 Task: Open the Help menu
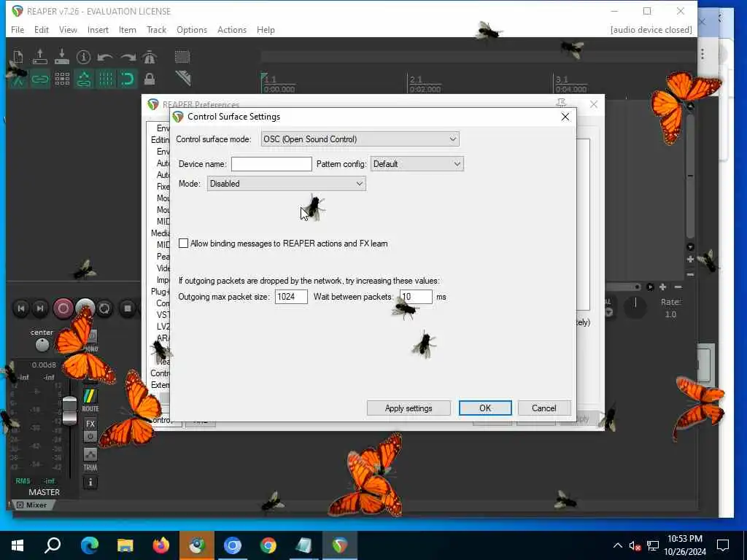(x=266, y=29)
